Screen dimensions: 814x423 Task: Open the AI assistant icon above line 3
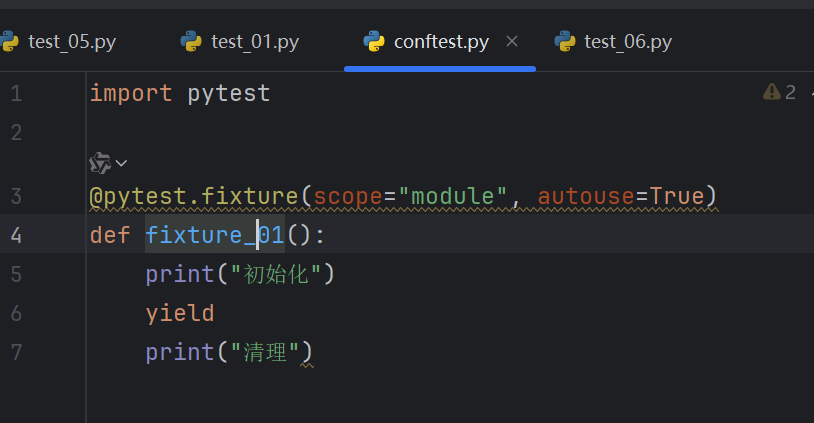pos(100,163)
